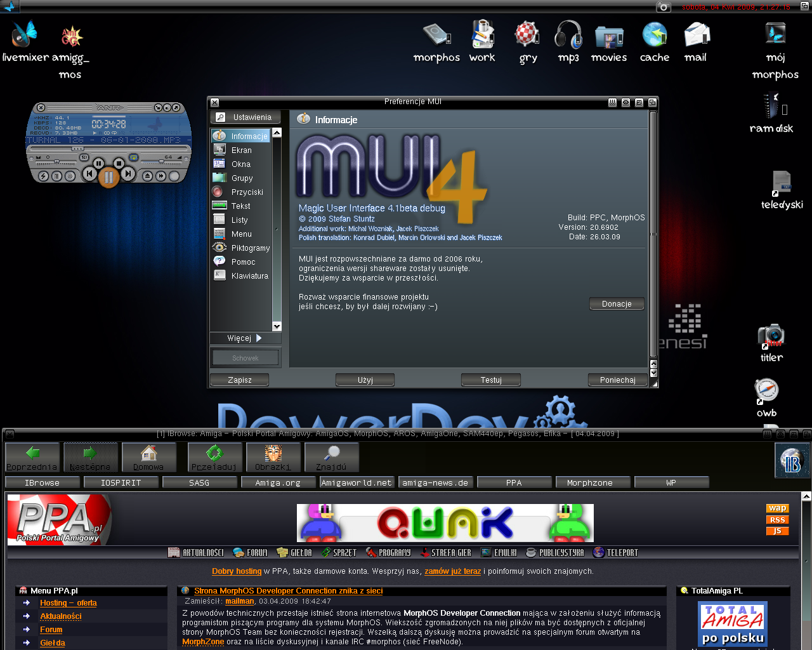Click the Testuj button
Screen dimensions: 812x650
(491, 380)
